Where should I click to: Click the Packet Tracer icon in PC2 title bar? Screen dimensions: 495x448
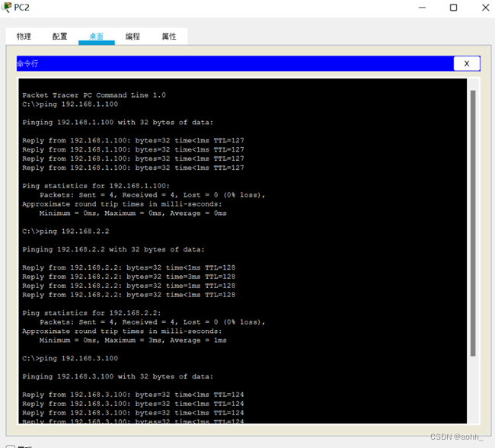click(x=6, y=7)
